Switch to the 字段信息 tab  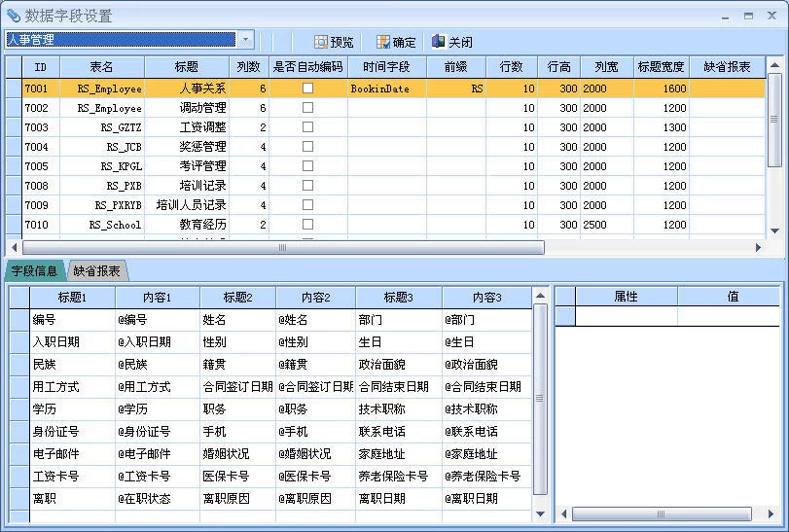(x=34, y=271)
